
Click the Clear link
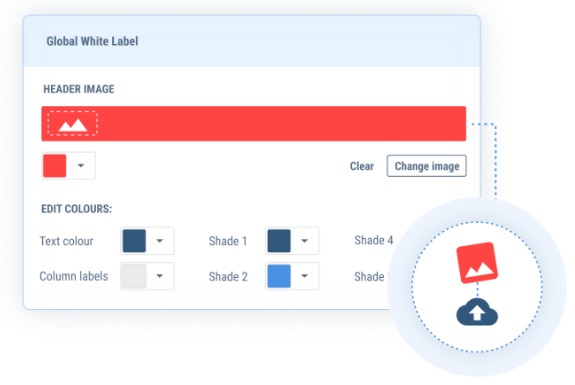tap(362, 166)
